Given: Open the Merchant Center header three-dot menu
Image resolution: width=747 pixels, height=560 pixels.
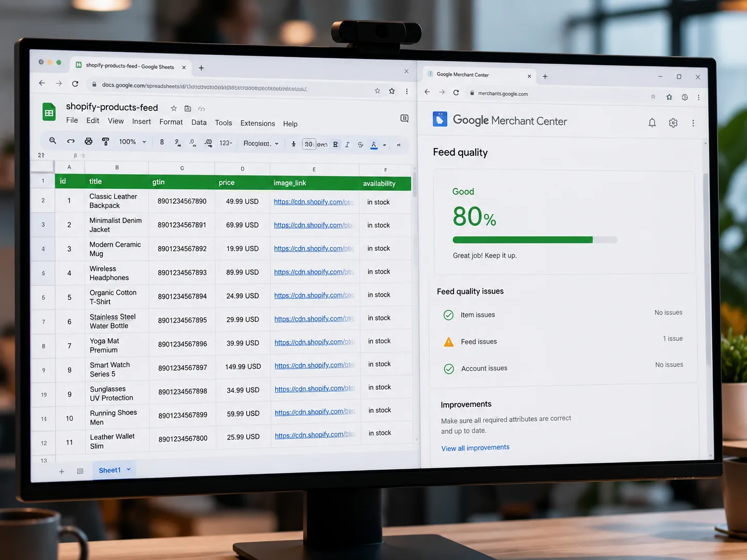Looking at the screenshot, I should (693, 123).
